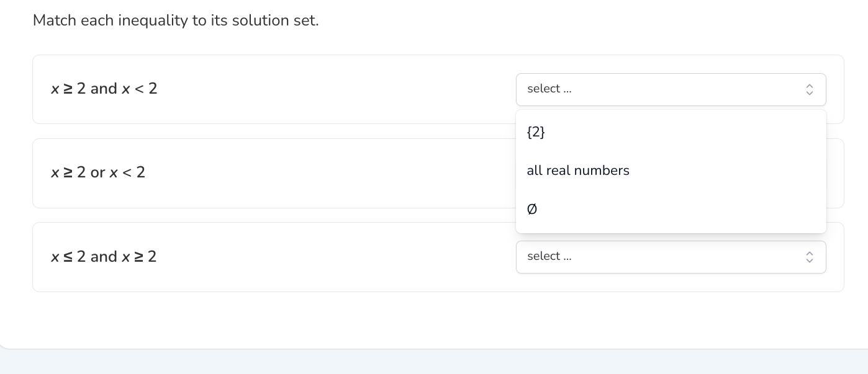Viewport: 868px width, 374px height.
Task: Click the chevron icon in the first dropdown
Action: point(809,90)
